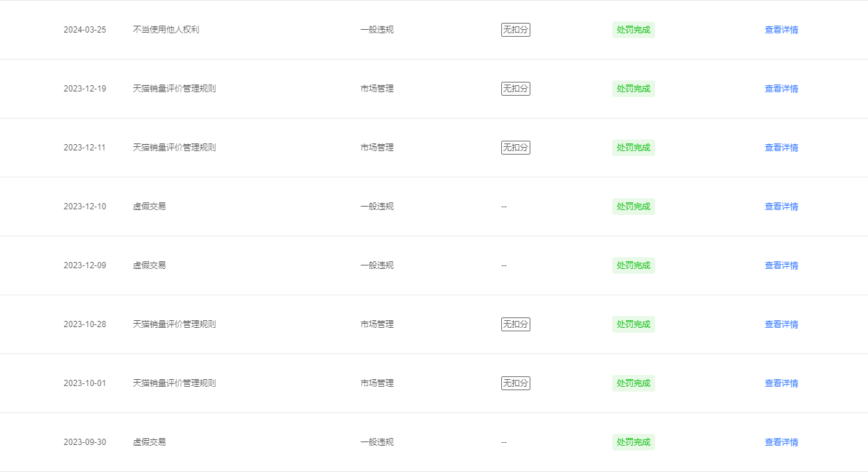Viewport: 868px width, 472px height.
Task: Open 查看详情 for the 2023-12-11 record
Action: click(781, 148)
